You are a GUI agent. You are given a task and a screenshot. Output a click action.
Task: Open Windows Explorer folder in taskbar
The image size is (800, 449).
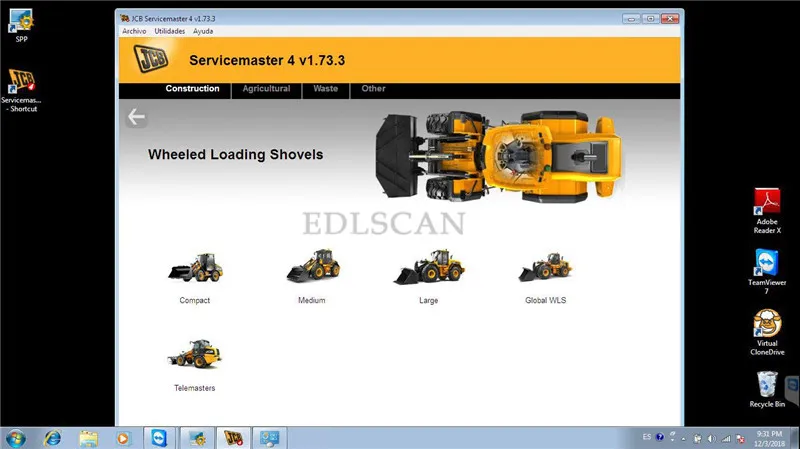click(x=88, y=438)
